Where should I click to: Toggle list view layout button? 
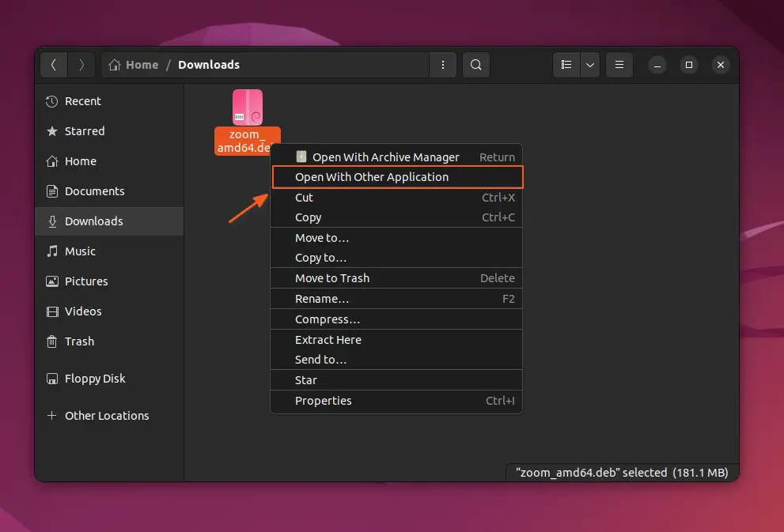566,65
